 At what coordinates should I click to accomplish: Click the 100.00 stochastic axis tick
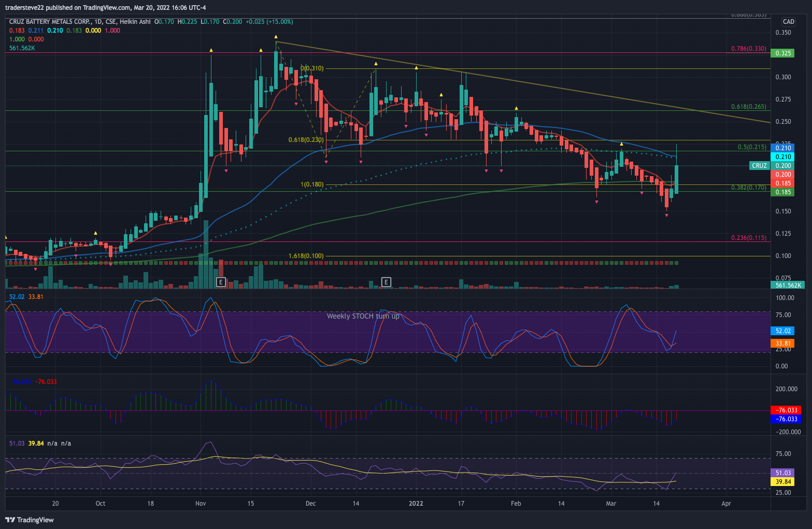[785, 298]
